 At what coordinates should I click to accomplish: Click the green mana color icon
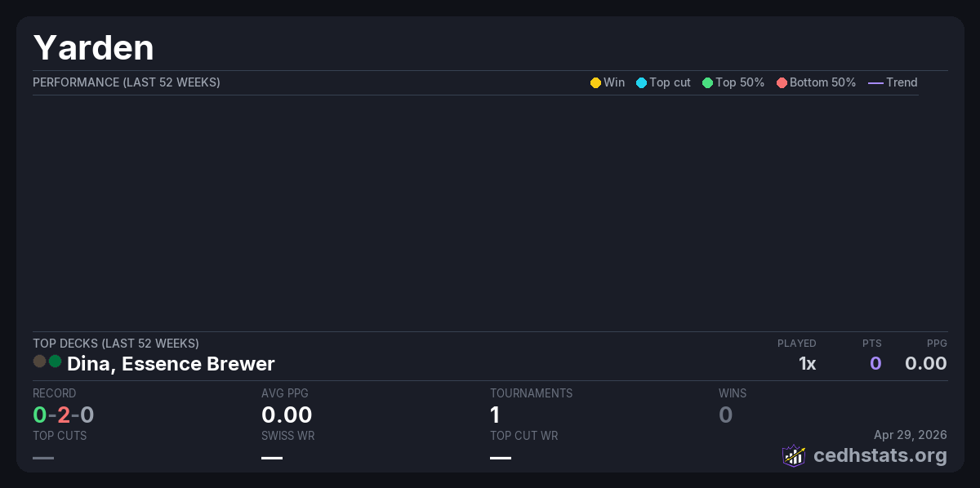[55, 362]
